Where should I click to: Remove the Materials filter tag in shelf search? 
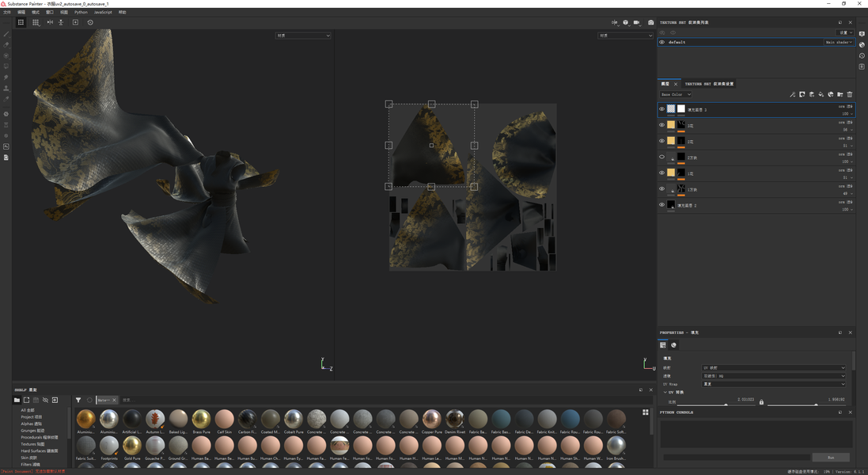tap(115, 400)
